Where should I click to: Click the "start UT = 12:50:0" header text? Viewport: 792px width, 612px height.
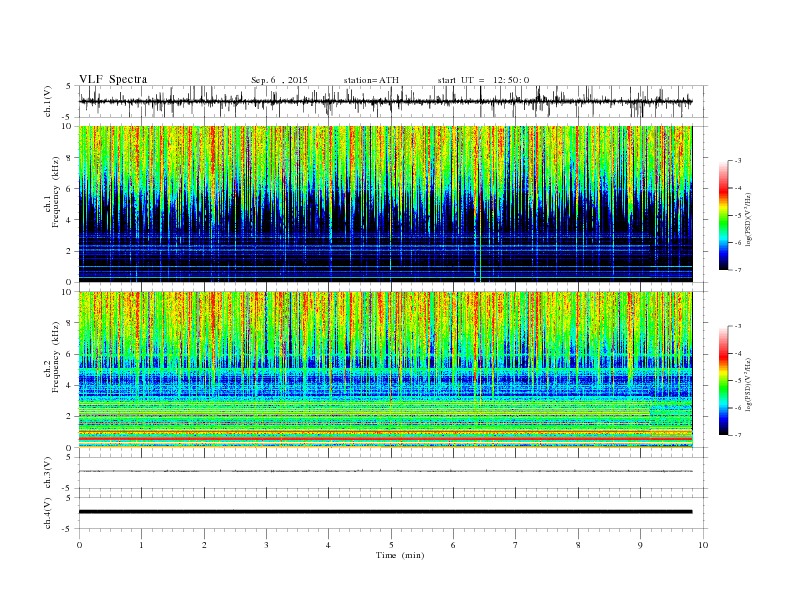pos(483,80)
